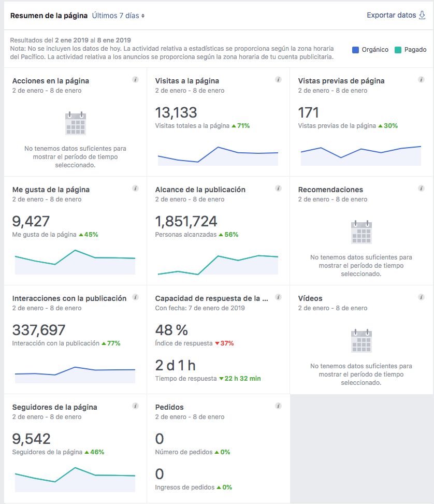Open the Recomendaciones card title
Image resolution: width=434 pixels, height=504 pixels.
point(330,190)
